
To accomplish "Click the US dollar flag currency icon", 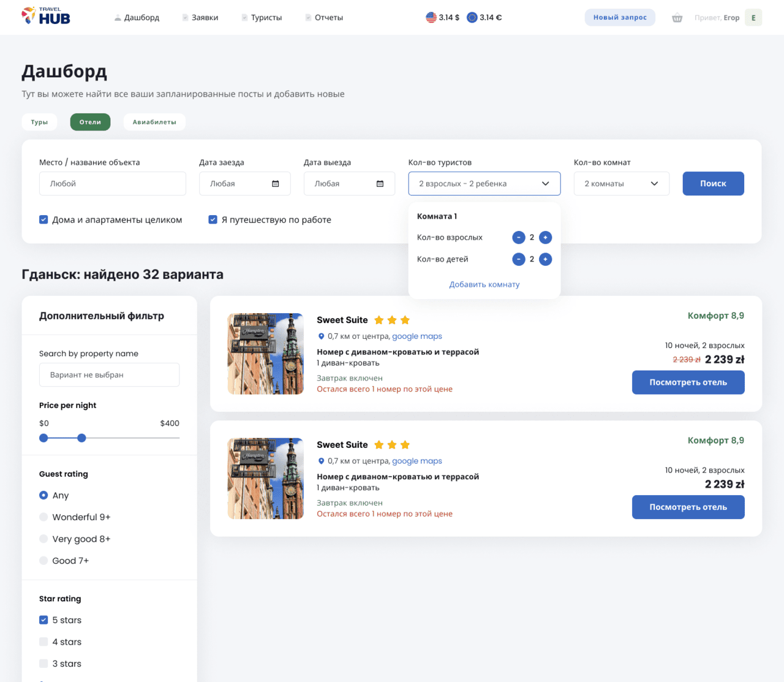I will point(431,18).
